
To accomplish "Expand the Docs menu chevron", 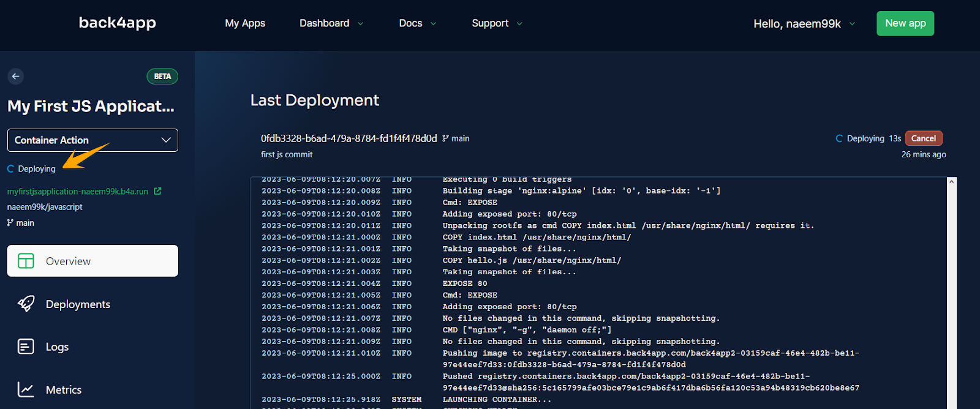I will click(x=433, y=24).
